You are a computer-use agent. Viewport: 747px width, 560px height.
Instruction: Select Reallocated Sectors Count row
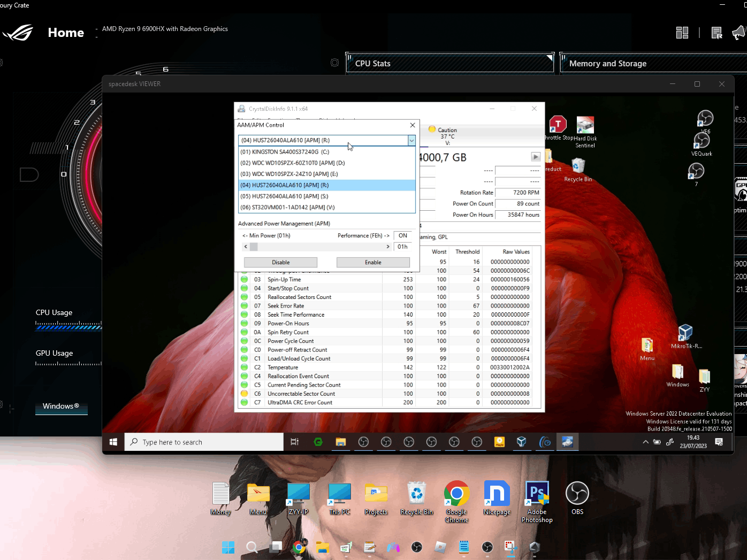pos(388,297)
